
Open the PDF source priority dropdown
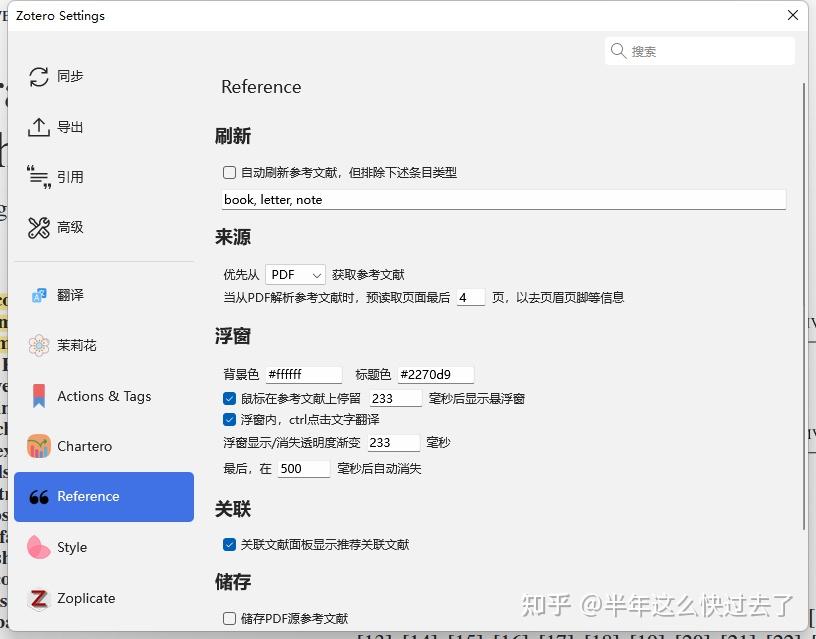pyautogui.click(x=294, y=274)
